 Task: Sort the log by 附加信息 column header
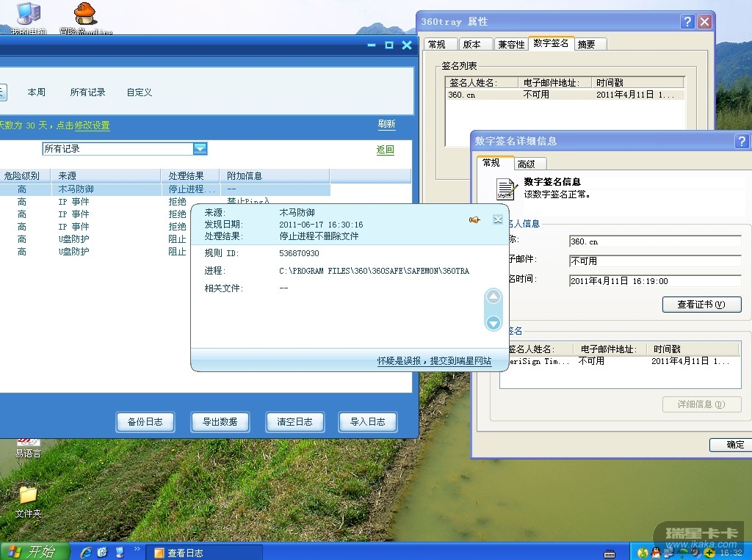tap(275, 176)
